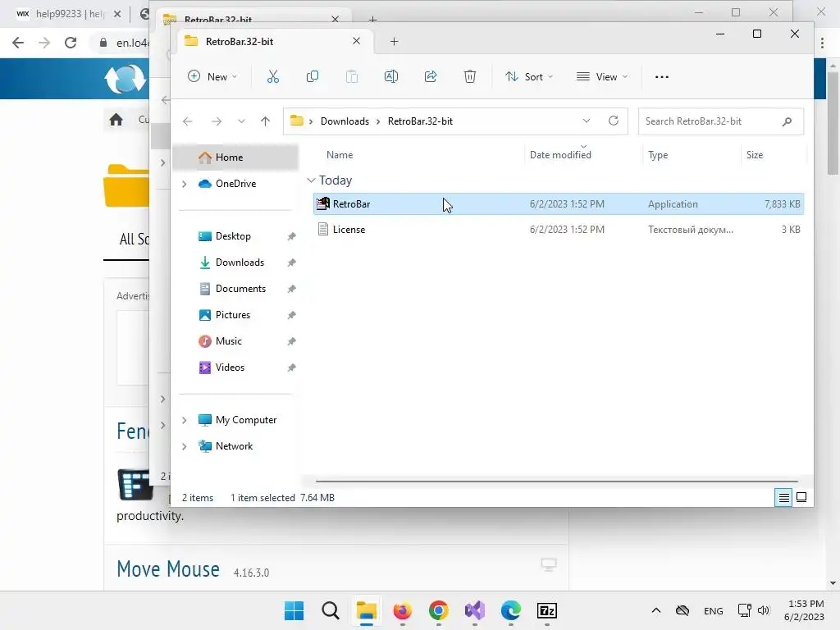Open the View dropdown menu
The width and height of the screenshot is (840, 630).
pos(602,76)
